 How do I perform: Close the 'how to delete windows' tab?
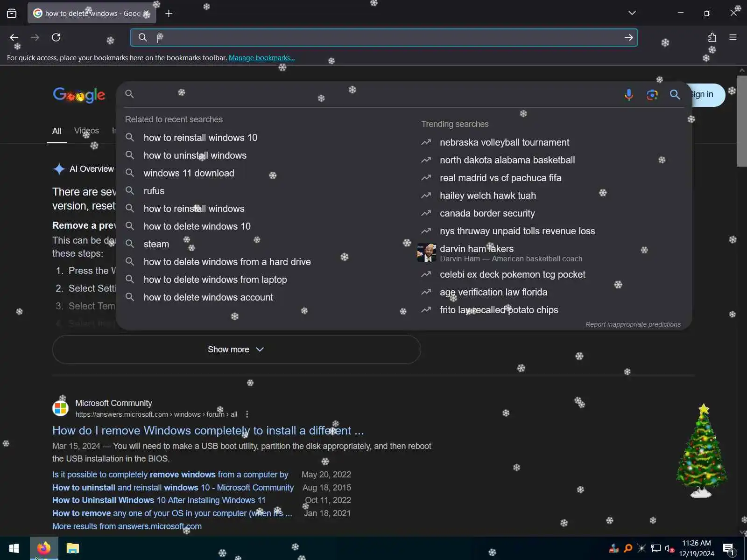(x=147, y=14)
